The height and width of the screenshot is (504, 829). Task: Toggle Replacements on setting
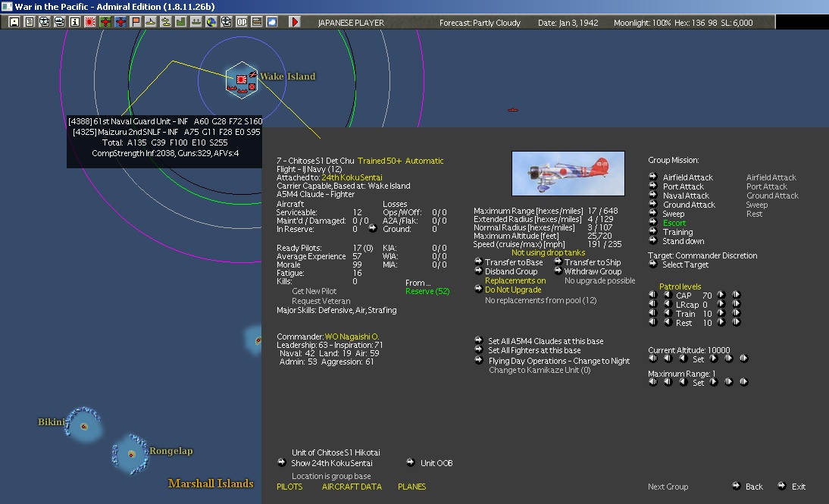click(515, 280)
